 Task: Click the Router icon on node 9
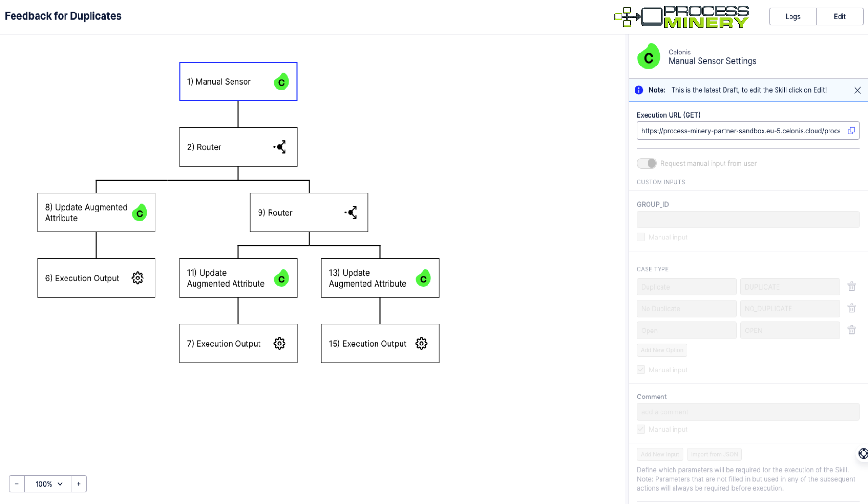tap(351, 212)
